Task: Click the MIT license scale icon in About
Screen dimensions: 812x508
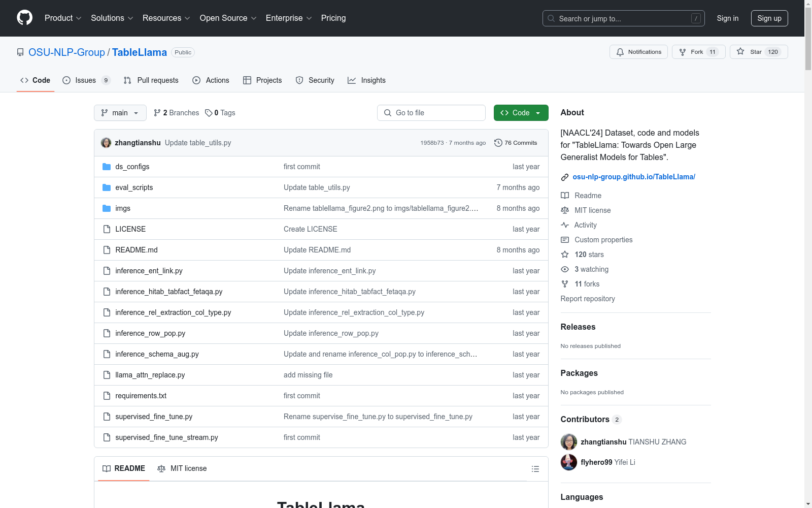Action: click(x=565, y=210)
